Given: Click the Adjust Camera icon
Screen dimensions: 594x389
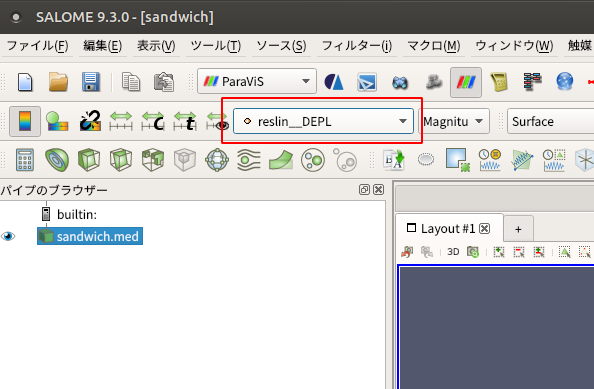Looking at the screenshot, I should (473, 252).
